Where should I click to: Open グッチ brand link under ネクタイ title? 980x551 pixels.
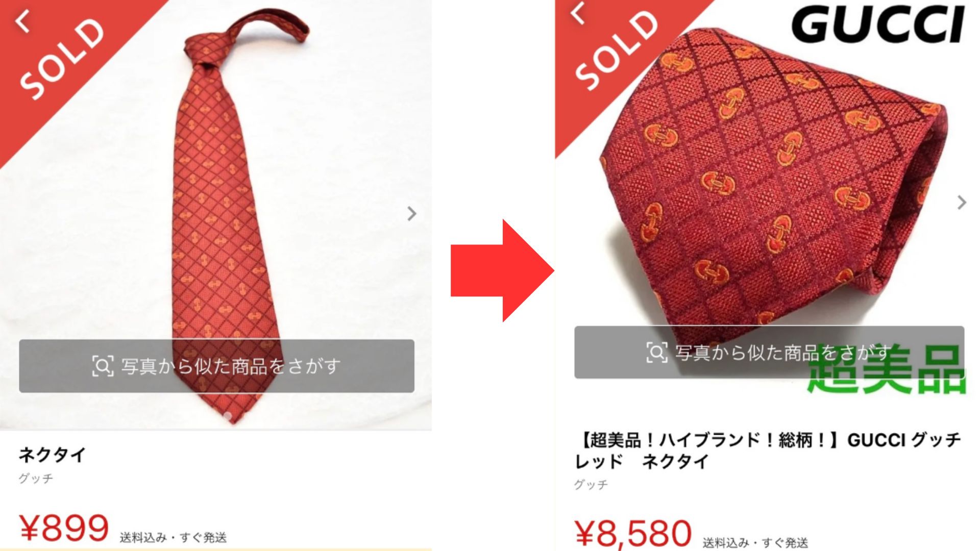coord(36,478)
